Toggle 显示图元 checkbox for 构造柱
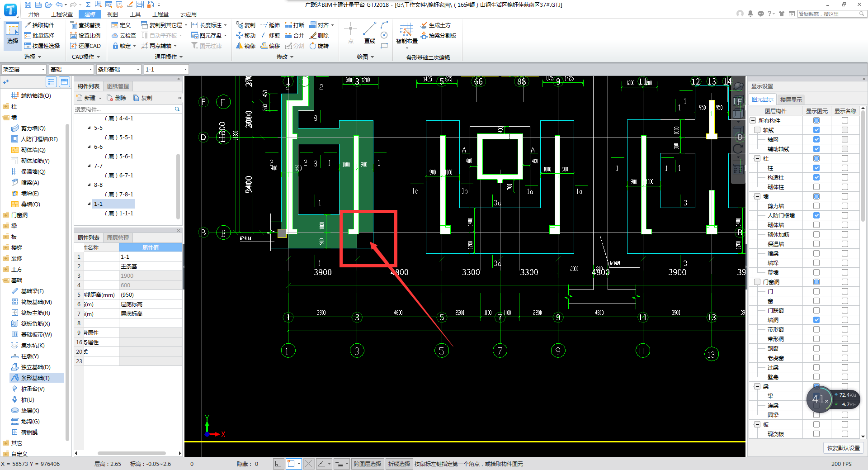This screenshot has width=868, height=470. 816,177
